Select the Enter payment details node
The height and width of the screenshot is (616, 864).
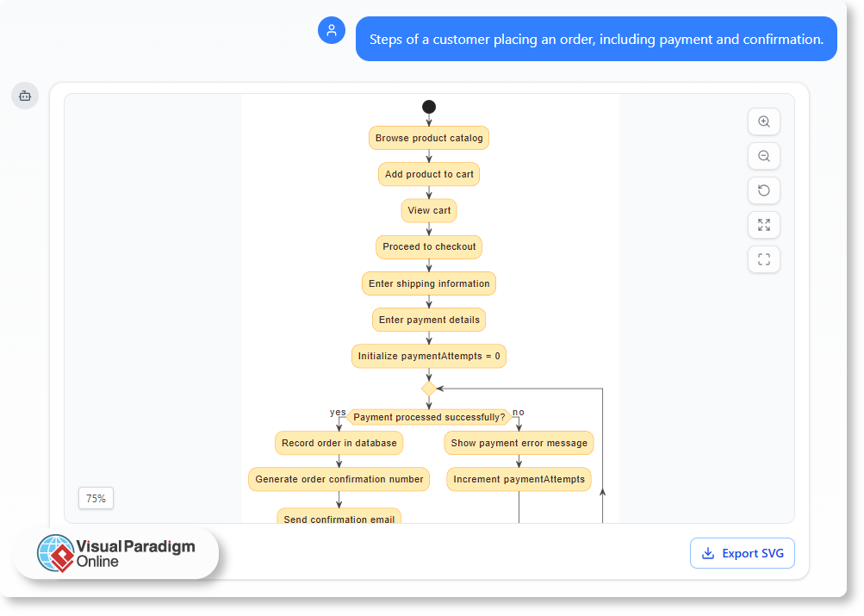pos(428,320)
